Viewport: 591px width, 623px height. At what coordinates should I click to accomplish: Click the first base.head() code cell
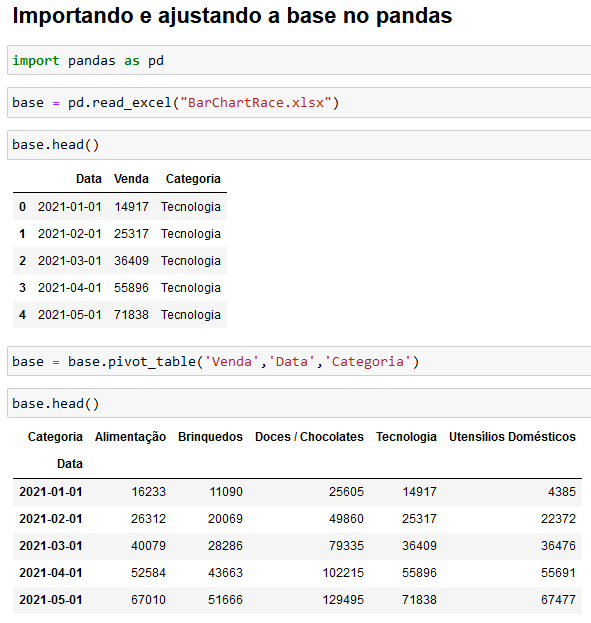click(x=299, y=145)
